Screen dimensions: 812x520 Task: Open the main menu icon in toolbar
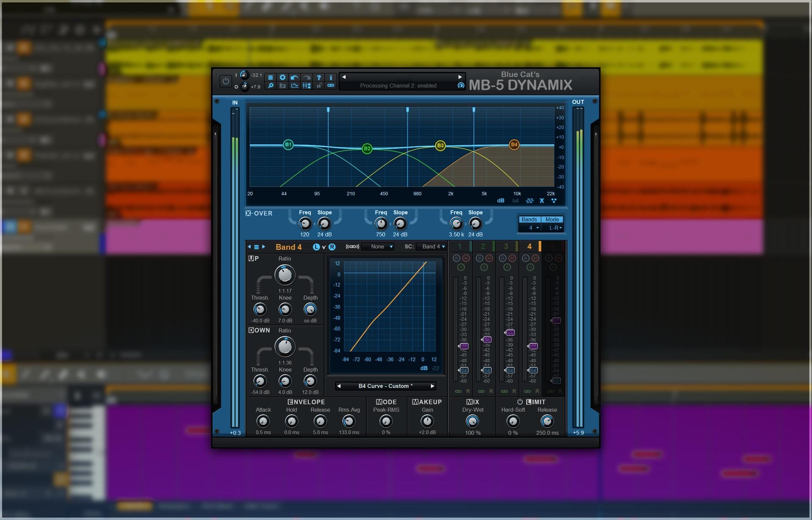pyautogui.click(x=271, y=77)
